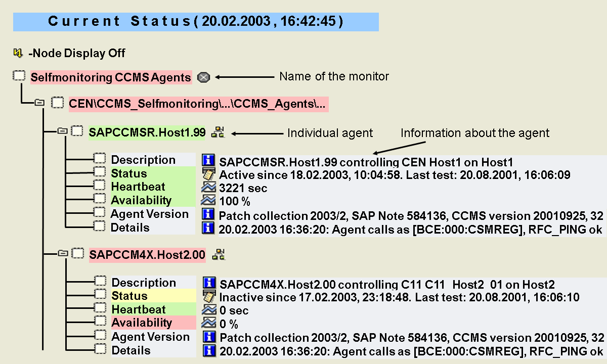
Task: Click the gray status icon beside Selfmonitoring CCMS Agents
Action: 203,77
